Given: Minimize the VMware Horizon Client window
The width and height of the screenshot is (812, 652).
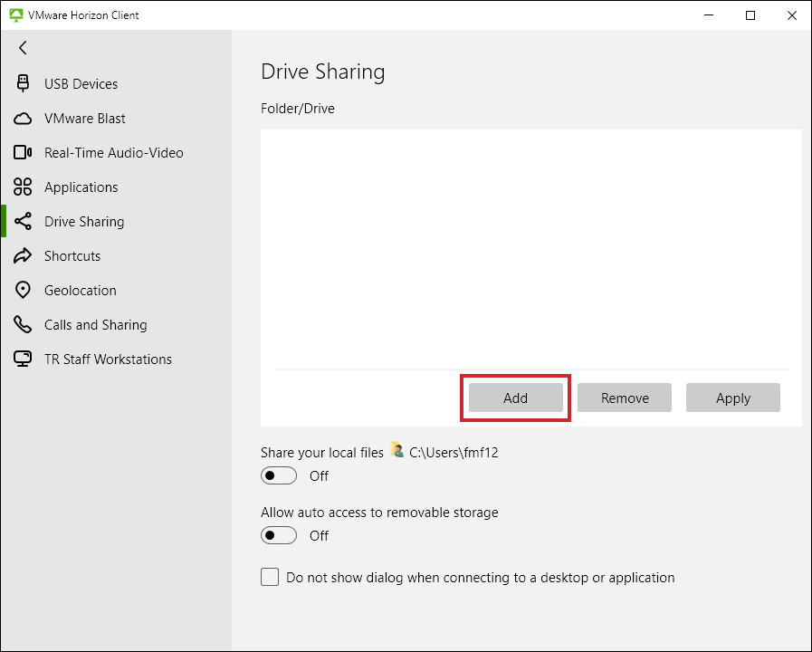Looking at the screenshot, I should click(709, 15).
